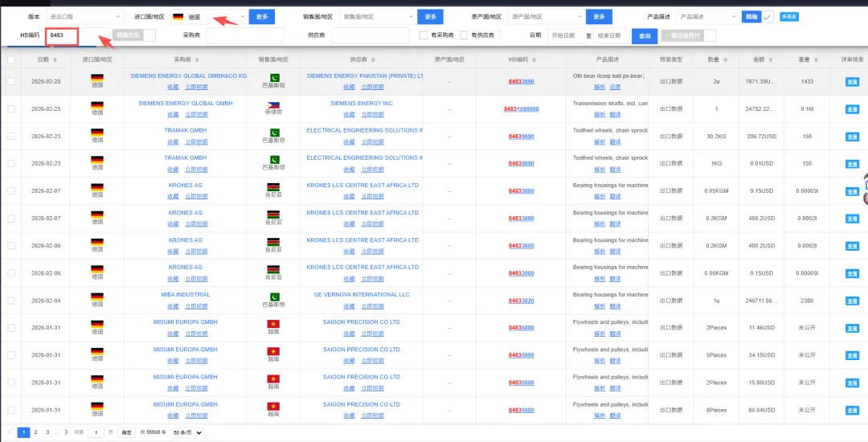Go to next page arrow in pagination
868x442 pixels.
66,432
